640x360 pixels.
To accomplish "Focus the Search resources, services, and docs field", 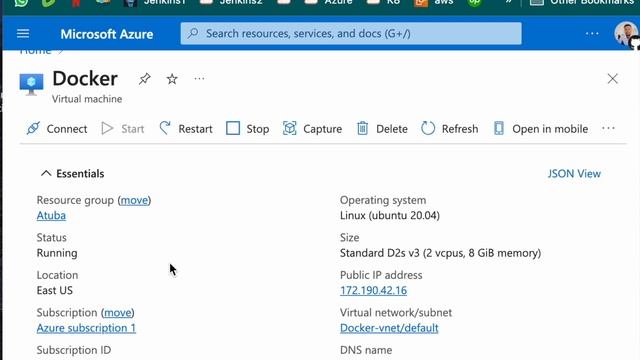I will point(351,33).
